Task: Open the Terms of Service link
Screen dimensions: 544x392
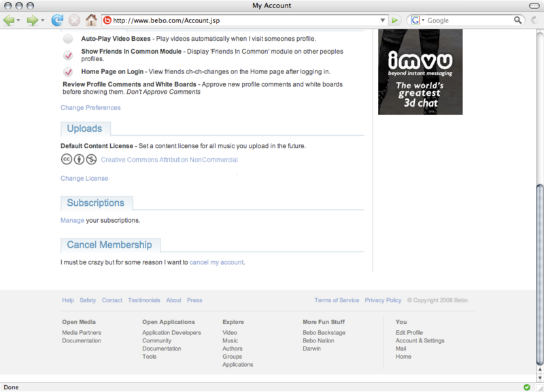Action: pyautogui.click(x=337, y=300)
